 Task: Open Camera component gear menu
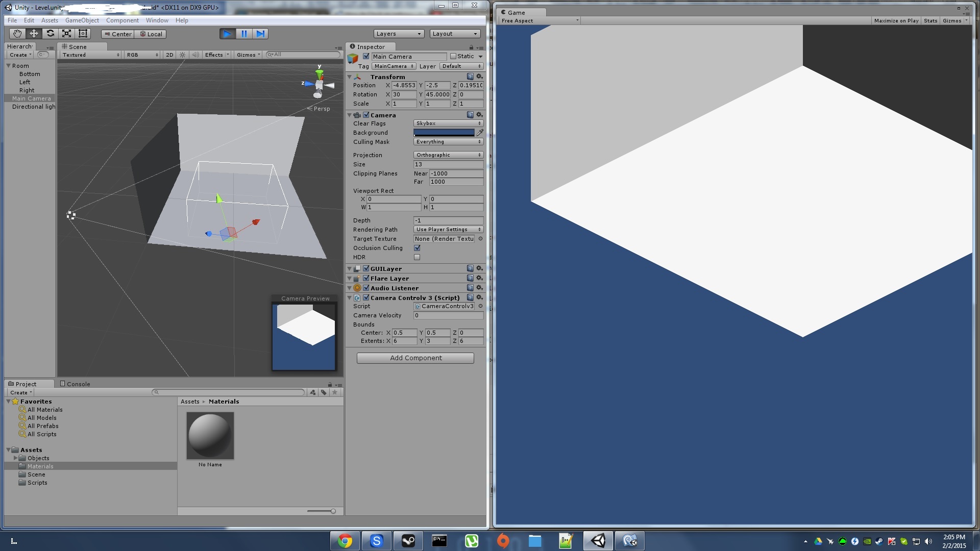[x=479, y=115]
